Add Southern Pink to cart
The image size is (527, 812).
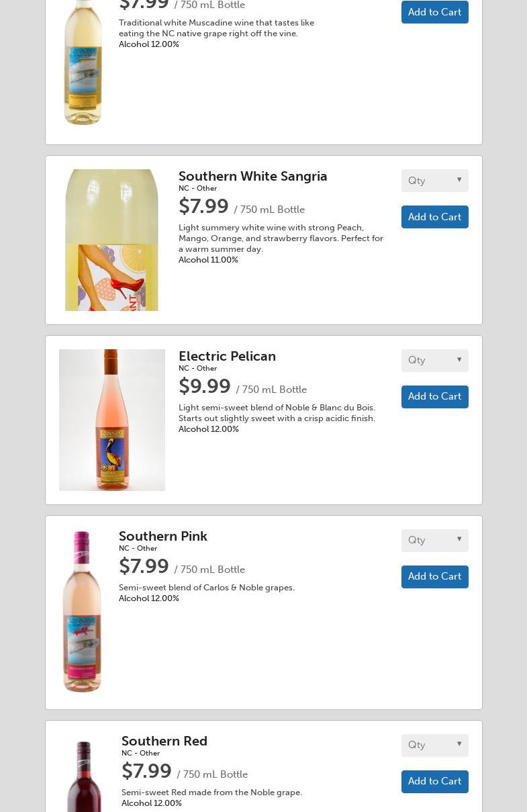[x=434, y=577]
